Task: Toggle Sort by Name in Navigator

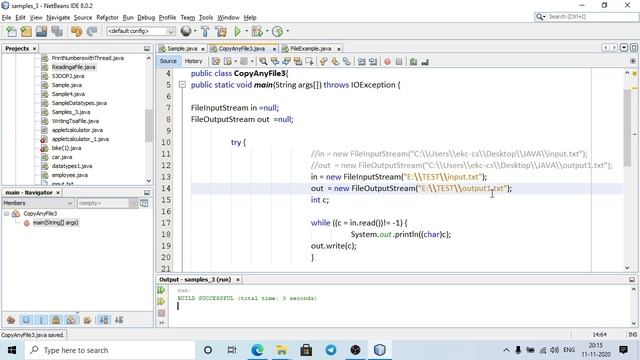Action: 104,320
